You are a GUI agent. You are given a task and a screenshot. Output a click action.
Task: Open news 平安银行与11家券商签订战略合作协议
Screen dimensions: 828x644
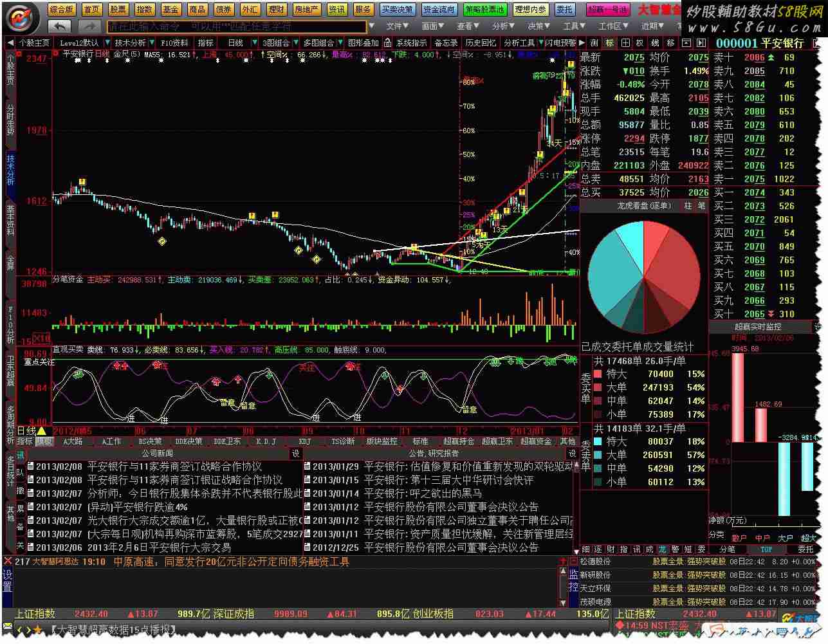(x=175, y=466)
